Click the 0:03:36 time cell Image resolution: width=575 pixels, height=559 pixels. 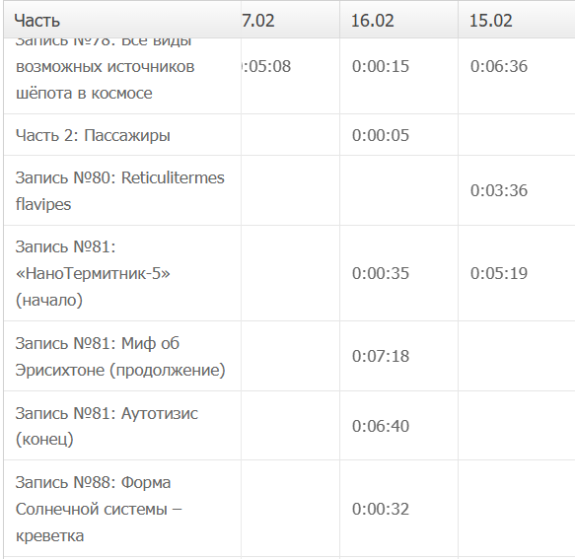(x=499, y=190)
